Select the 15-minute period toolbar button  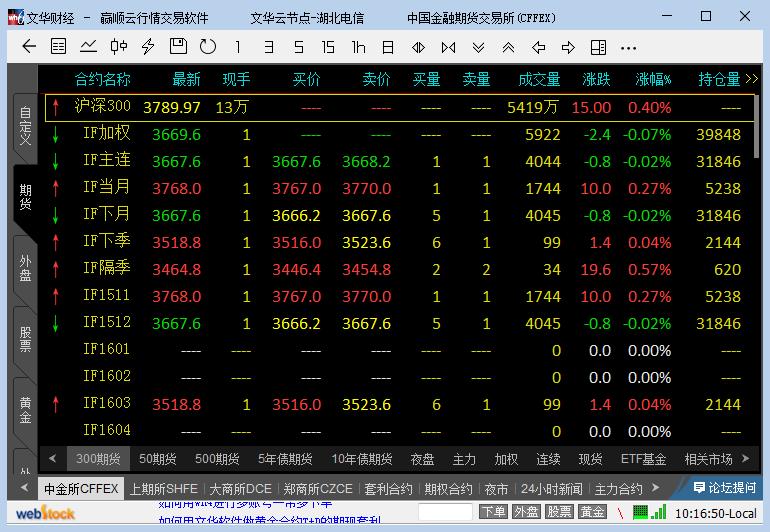point(328,47)
